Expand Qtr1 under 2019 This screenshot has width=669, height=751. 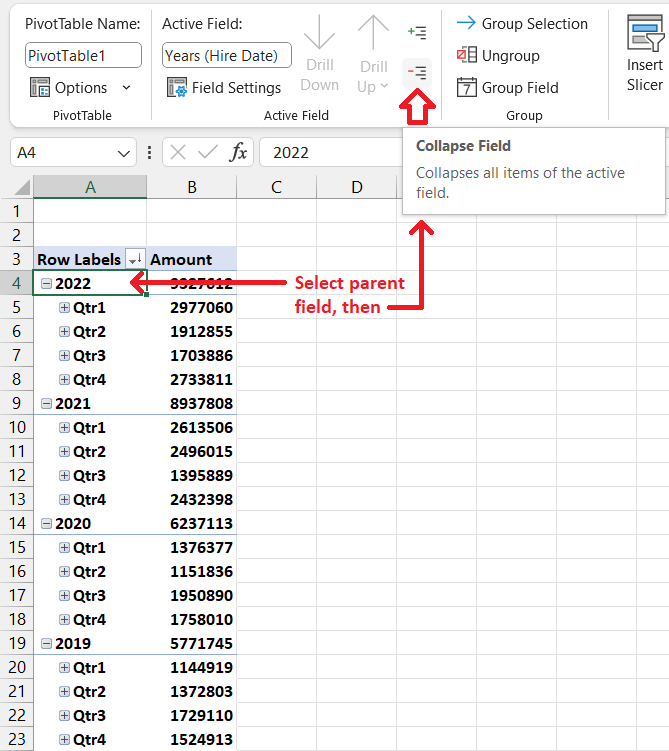coord(64,667)
